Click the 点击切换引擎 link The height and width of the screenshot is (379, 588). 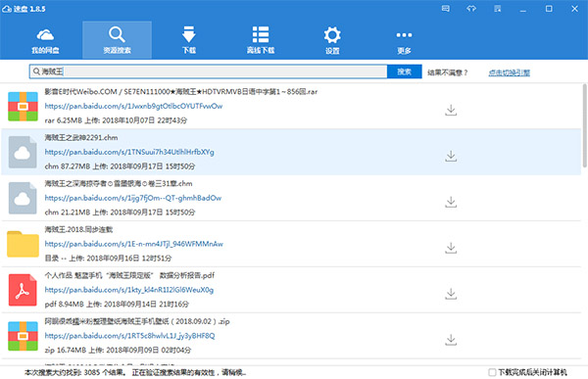[509, 72]
